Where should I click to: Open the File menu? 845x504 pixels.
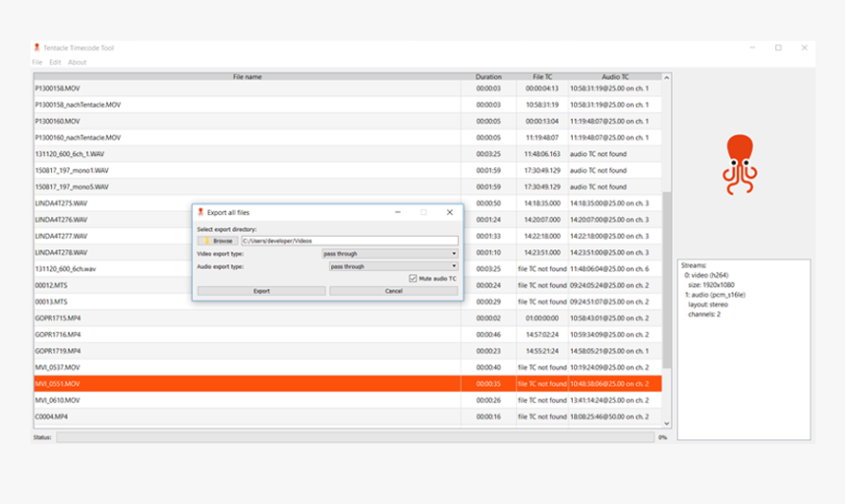coord(36,62)
